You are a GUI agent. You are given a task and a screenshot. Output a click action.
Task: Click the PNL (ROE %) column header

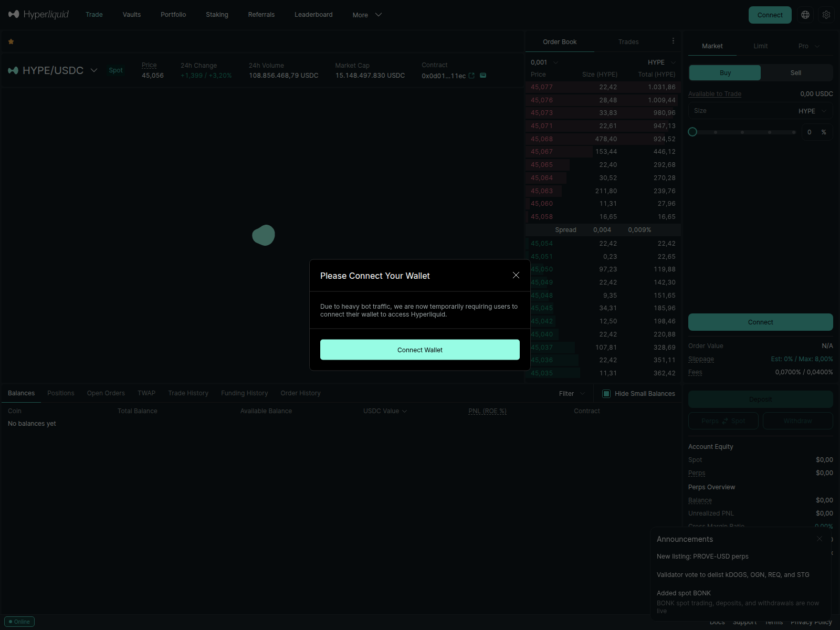tap(487, 411)
